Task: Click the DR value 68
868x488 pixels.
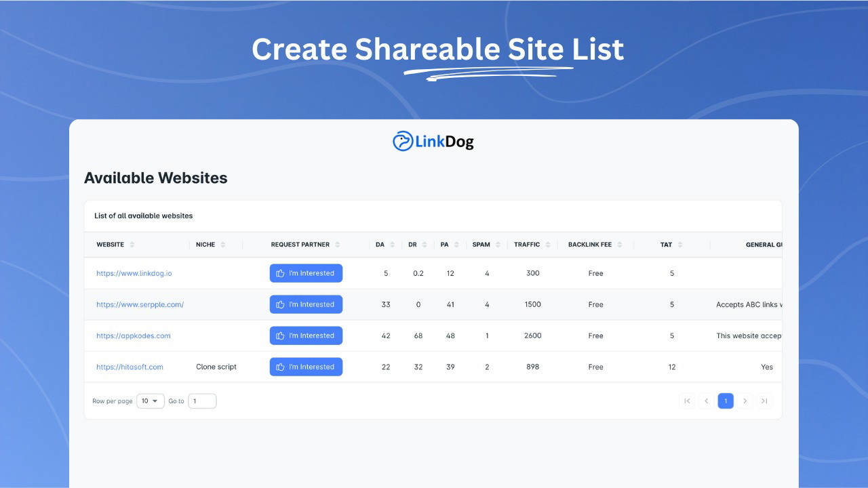Action: [418, 335]
